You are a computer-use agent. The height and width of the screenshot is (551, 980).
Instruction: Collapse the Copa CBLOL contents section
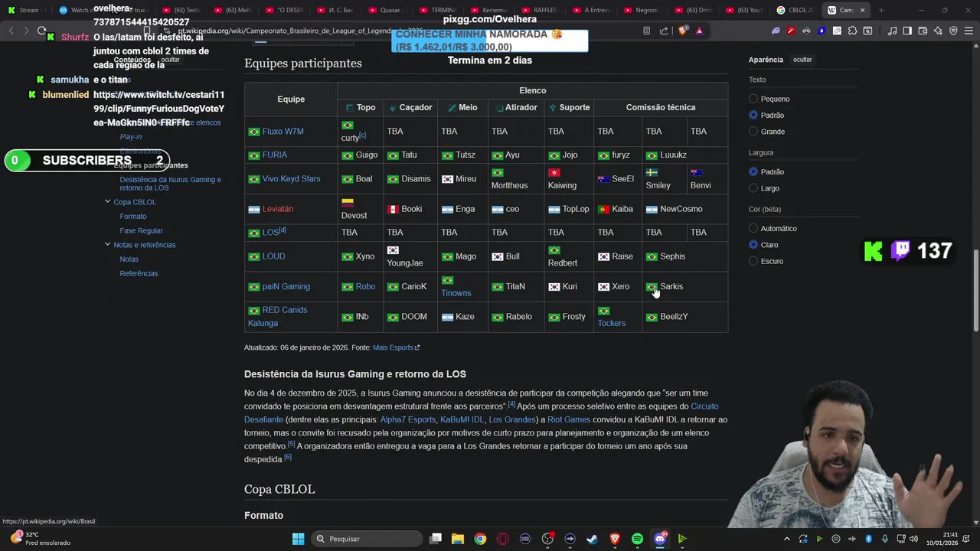(x=107, y=201)
